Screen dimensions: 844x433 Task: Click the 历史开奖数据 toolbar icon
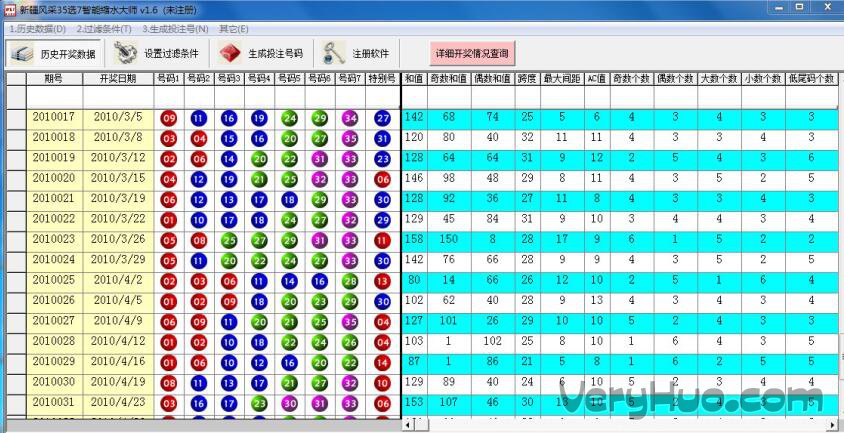point(22,53)
